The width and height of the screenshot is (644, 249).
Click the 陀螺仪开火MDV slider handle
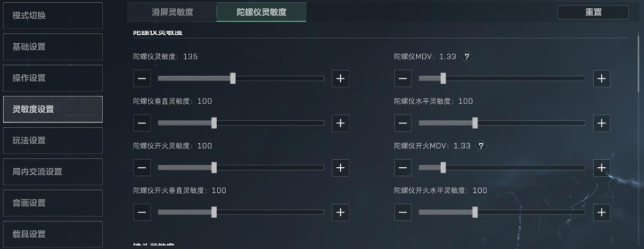coord(443,168)
